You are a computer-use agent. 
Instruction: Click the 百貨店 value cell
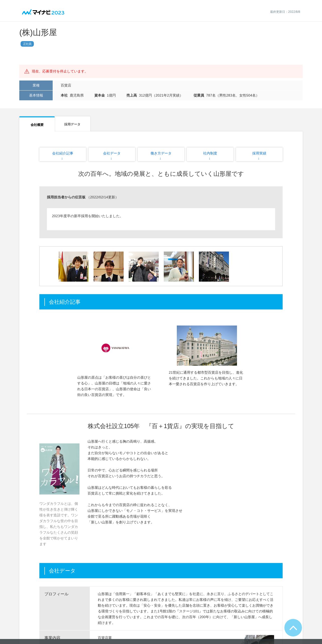click(178, 85)
